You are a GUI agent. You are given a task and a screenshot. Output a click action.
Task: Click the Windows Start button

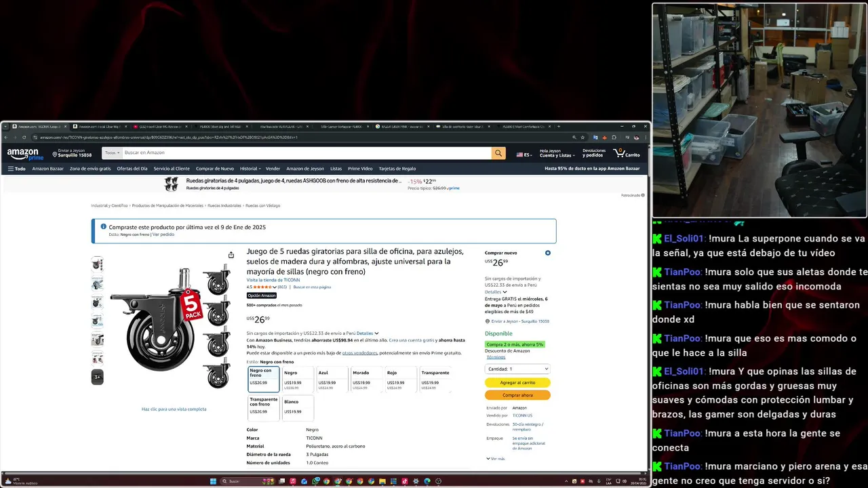pos(213,481)
